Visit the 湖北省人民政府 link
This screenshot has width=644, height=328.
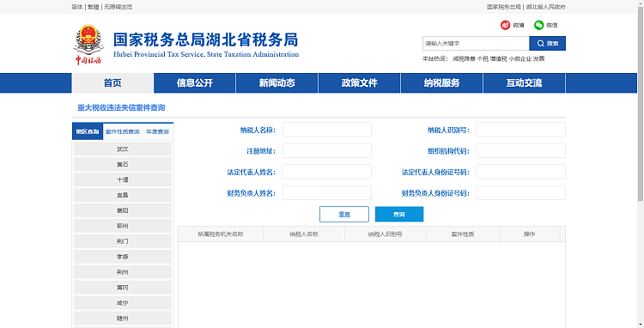[x=546, y=7]
